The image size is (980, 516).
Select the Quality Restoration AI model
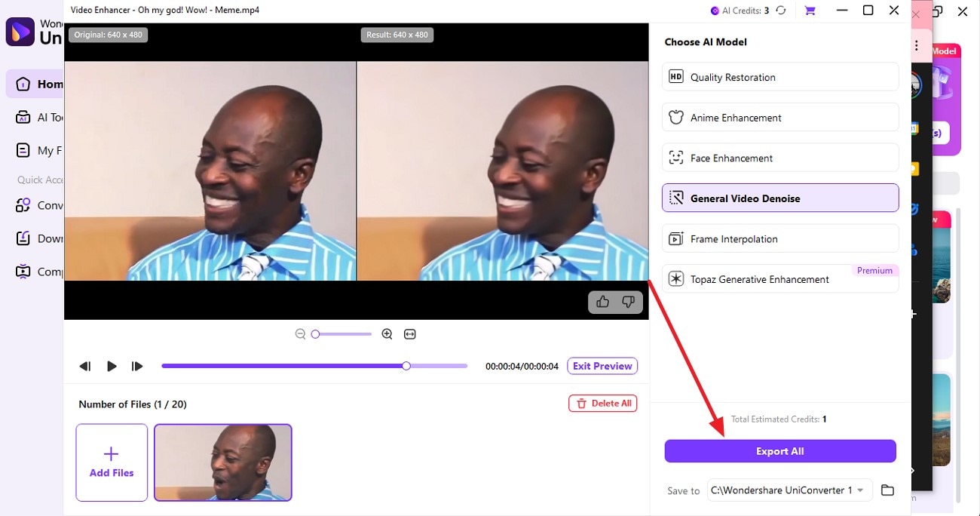pos(780,76)
